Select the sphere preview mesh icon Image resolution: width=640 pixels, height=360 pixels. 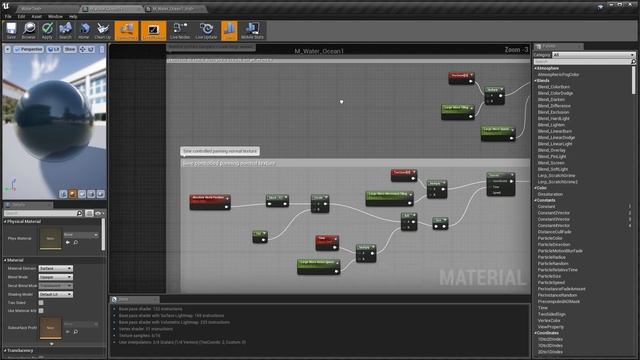(x=73, y=194)
